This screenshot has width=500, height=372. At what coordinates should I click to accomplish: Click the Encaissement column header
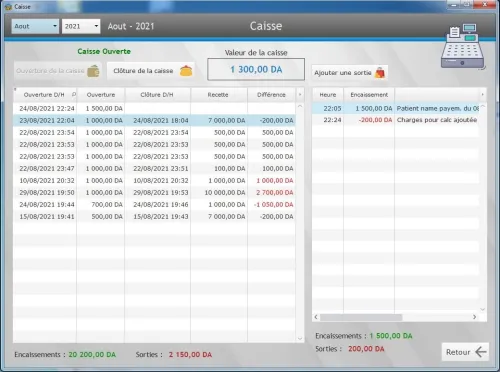pyautogui.click(x=369, y=95)
